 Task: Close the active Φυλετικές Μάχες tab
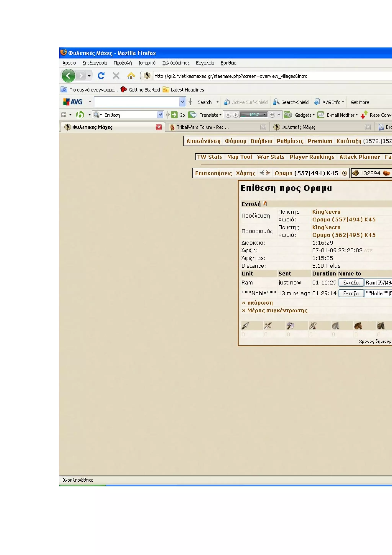click(159, 127)
